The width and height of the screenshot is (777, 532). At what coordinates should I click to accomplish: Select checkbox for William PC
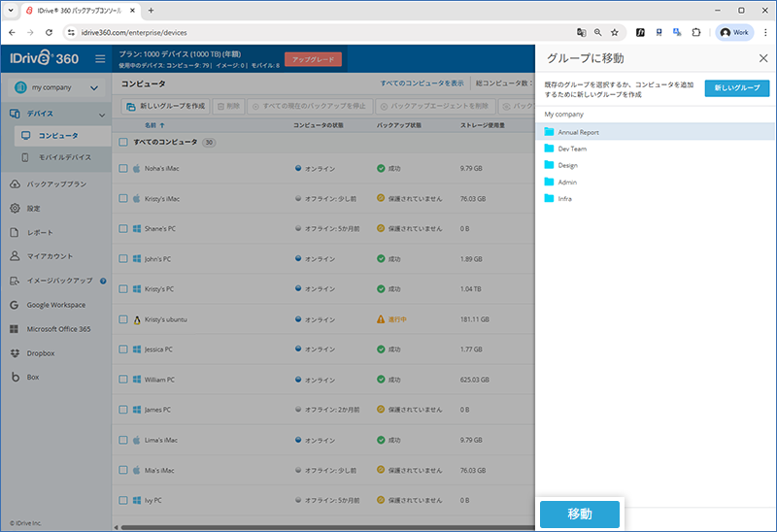pyautogui.click(x=123, y=380)
